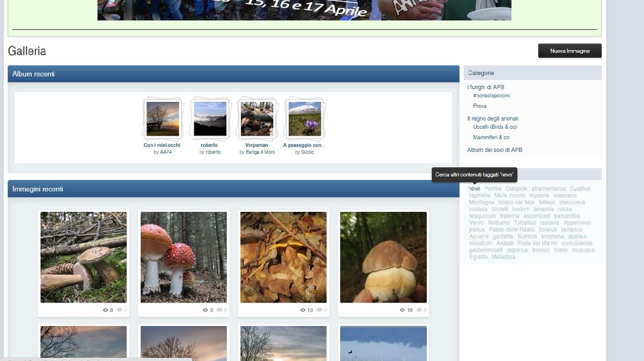644x361 pixels.
Task: Click the comment bubble beside 3 views
Action: pyautogui.click(x=219, y=310)
